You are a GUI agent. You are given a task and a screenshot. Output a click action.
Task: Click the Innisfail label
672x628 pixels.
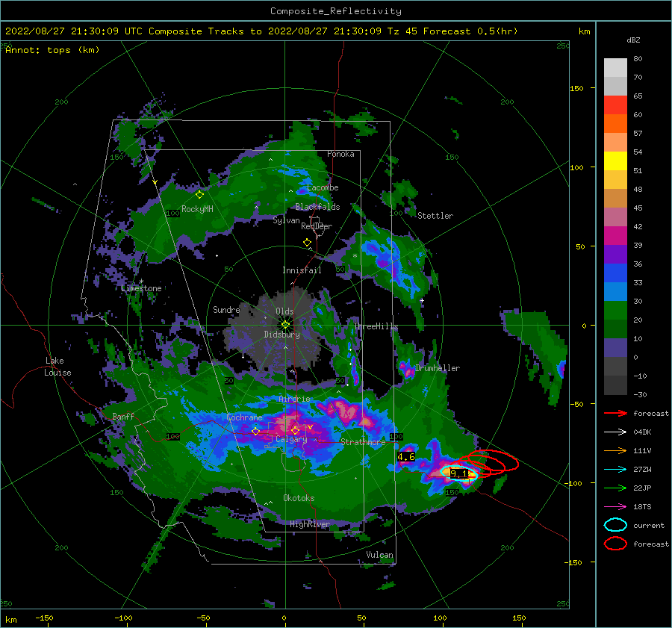click(x=302, y=270)
